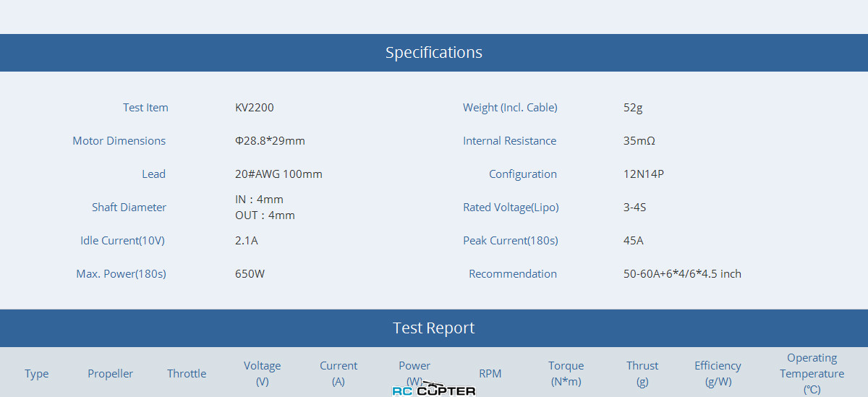
Task: Click the Specifications section header
Action: coord(434,53)
